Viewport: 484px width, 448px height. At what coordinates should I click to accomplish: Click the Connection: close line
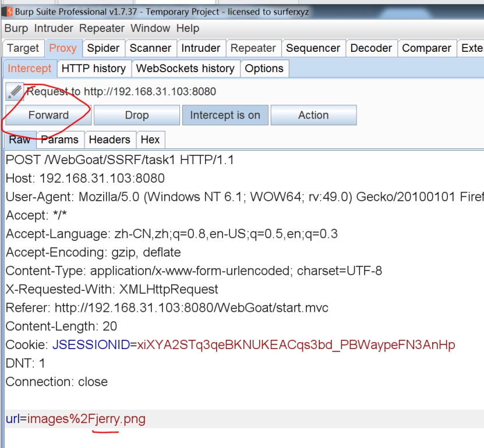(56, 382)
